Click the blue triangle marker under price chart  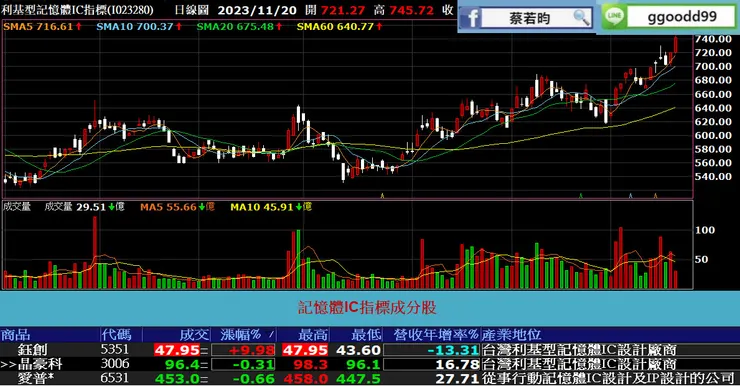[x=631, y=195]
